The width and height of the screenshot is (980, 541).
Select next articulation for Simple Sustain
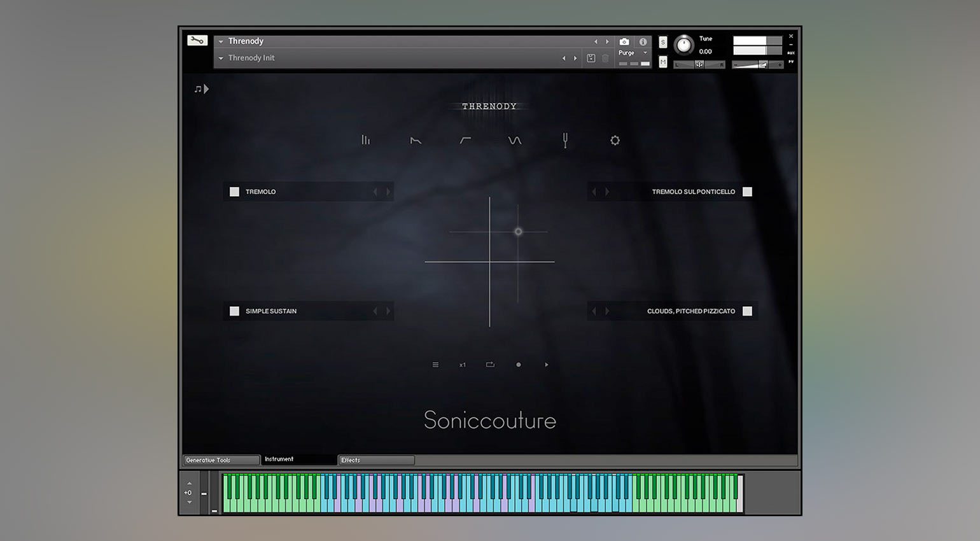pyautogui.click(x=388, y=311)
